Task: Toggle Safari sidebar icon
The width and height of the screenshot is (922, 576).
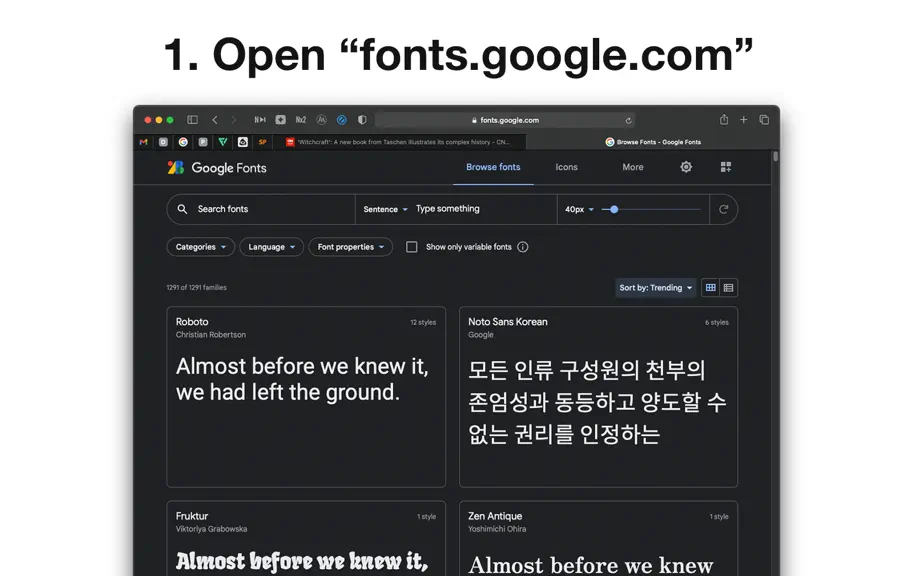Action: click(192, 120)
